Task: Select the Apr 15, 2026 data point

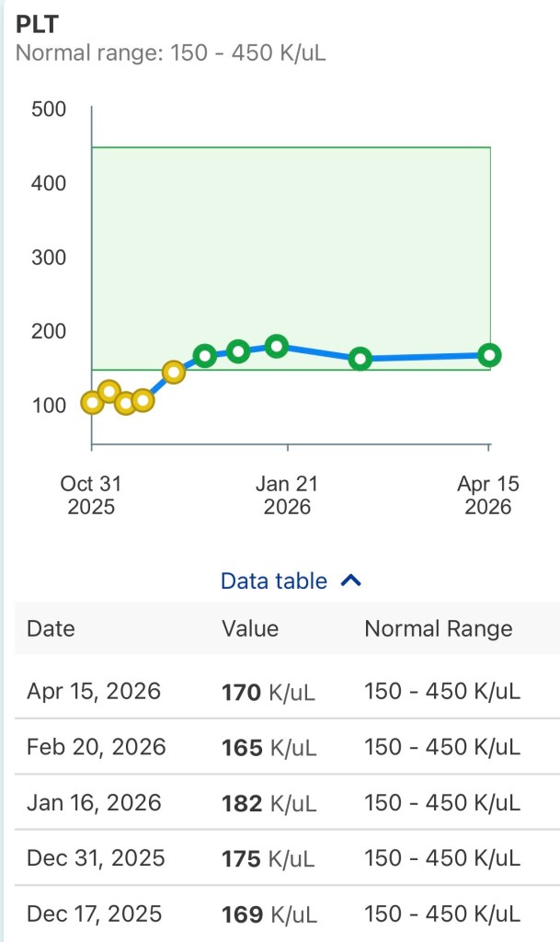Action: 487,353
